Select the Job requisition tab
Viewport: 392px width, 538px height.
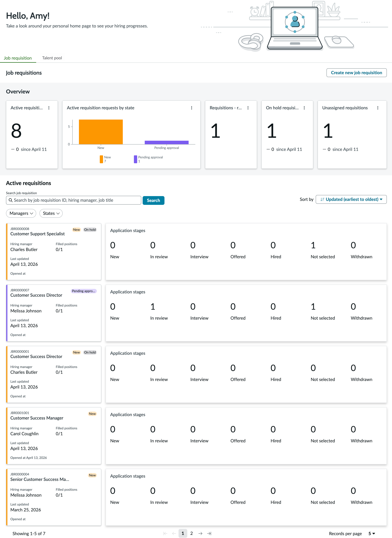[18, 58]
